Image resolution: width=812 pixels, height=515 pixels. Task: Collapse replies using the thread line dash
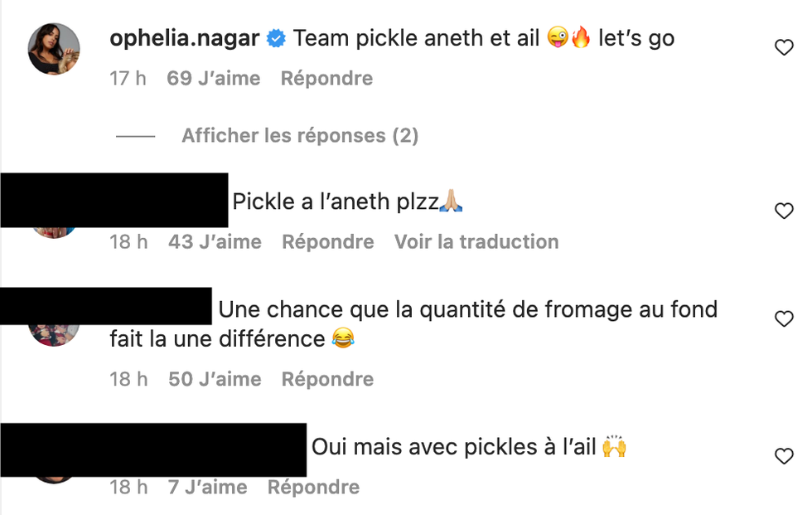pyautogui.click(x=135, y=135)
